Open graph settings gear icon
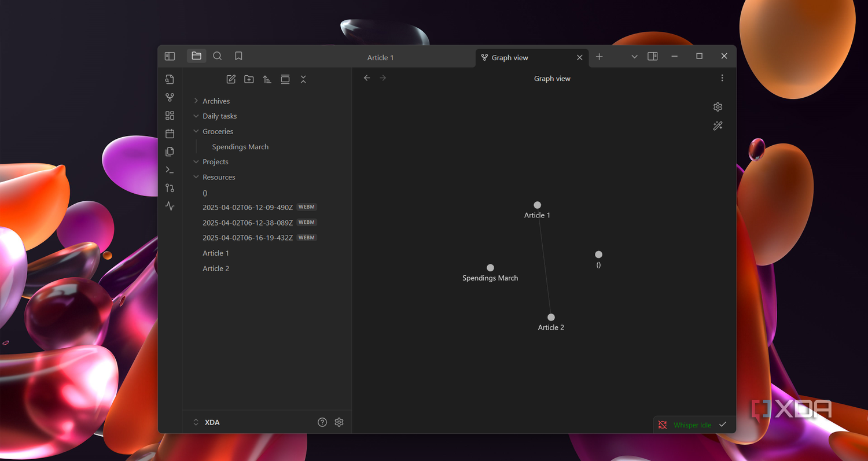 coord(718,107)
